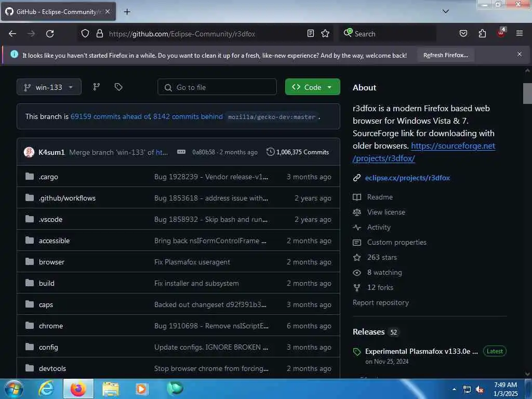View the 12 forks list
The height and width of the screenshot is (399, 532).
pyautogui.click(x=380, y=287)
